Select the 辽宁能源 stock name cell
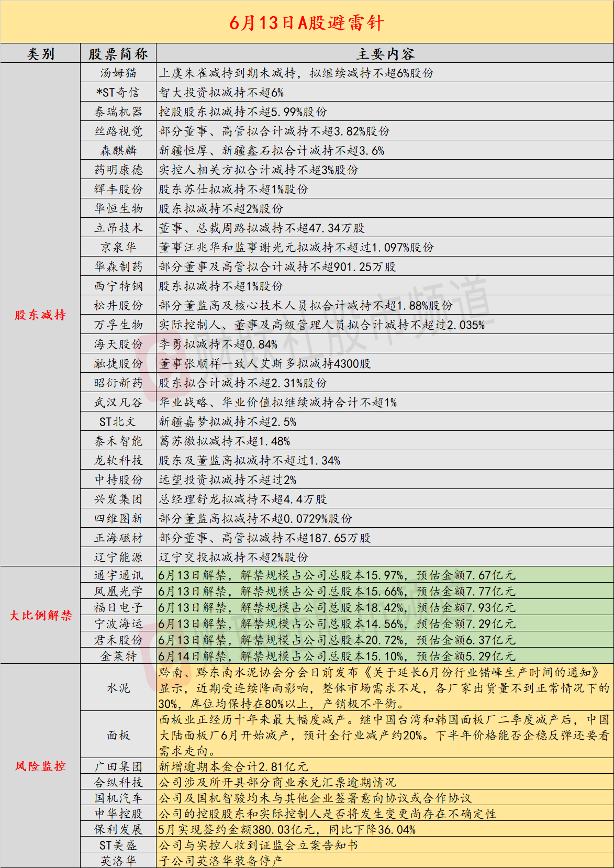The height and width of the screenshot is (868, 614). click(118, 557)
